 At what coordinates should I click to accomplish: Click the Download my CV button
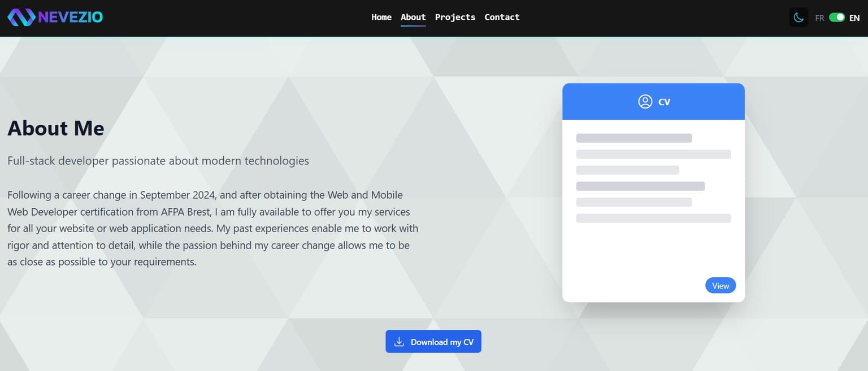433,342
